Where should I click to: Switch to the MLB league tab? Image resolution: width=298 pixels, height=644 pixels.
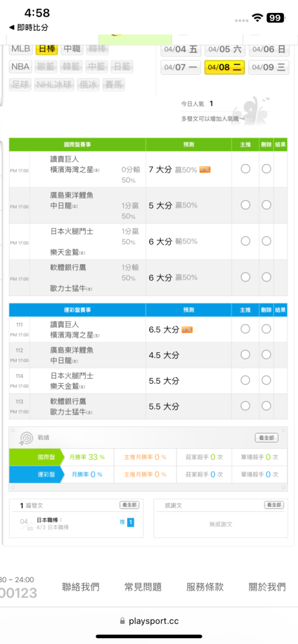click(x=21, y=49)
